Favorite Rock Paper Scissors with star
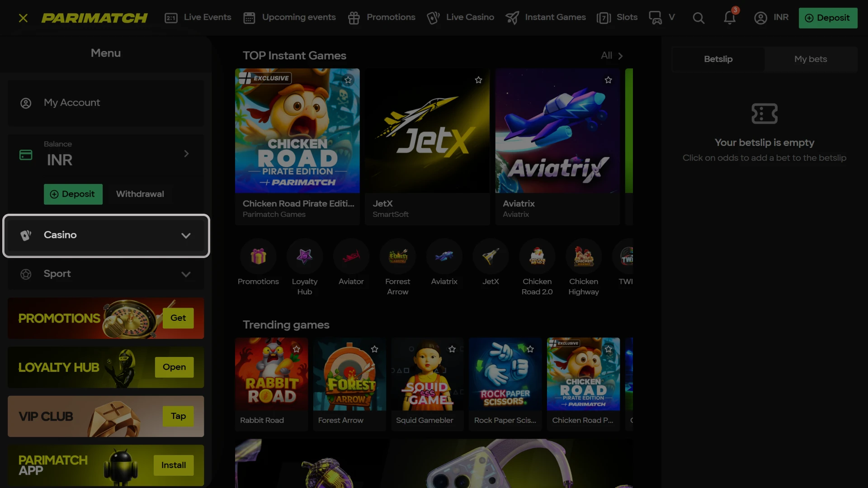 click(x=530, y=349)
